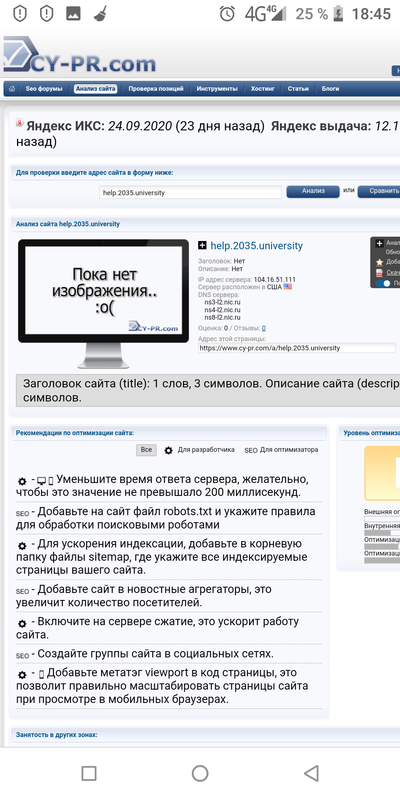Screen dimensions: 400x800
Task: Filter recommendations Для разработчика
Action: tap(199, 450)
